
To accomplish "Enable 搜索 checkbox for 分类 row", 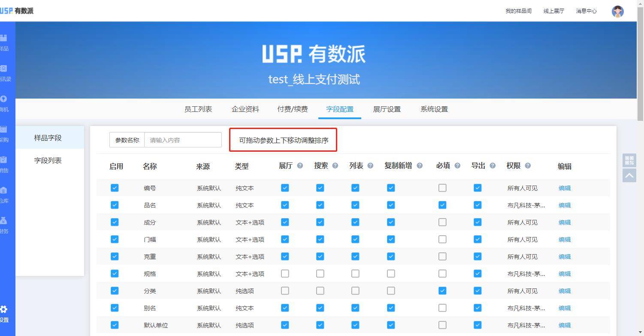I will click(320, 291).
